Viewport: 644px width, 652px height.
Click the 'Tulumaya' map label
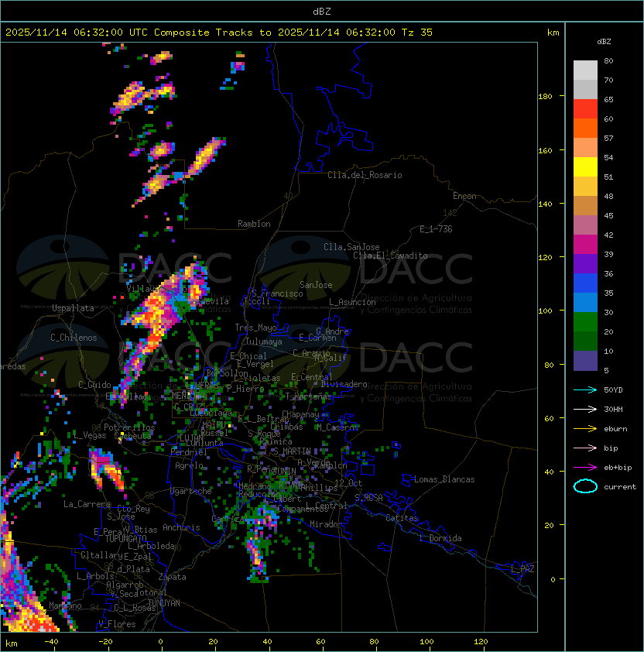click(264, 341)
